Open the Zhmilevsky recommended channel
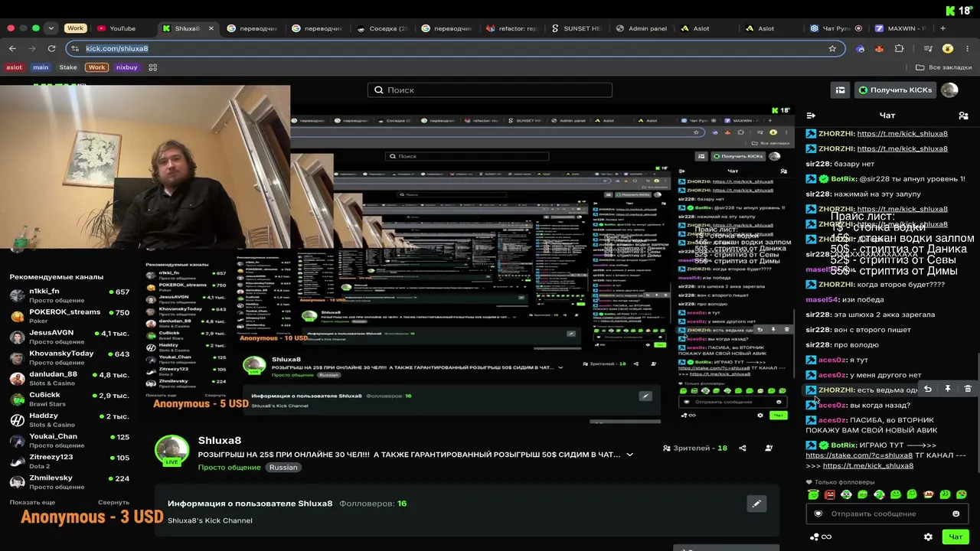This screenshot has width=980, height=551. click(x=69, y=482)
